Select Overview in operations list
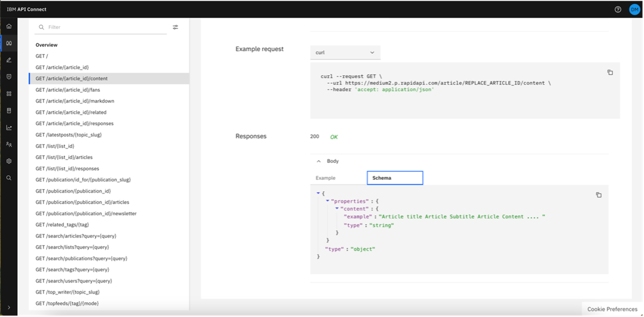This screenshot has width=644, height=317. [47, 45]
